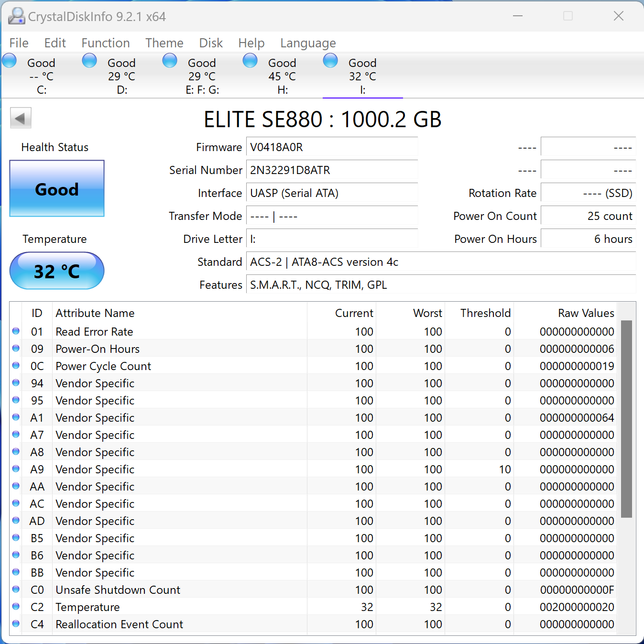
Task: Open the File menu
Action: click(19, 43)
